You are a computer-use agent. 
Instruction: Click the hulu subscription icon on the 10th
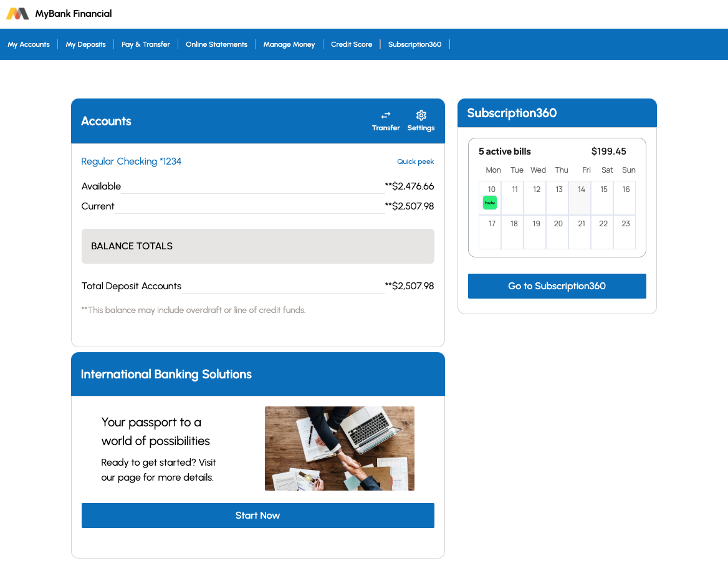(x=490, y=202)
